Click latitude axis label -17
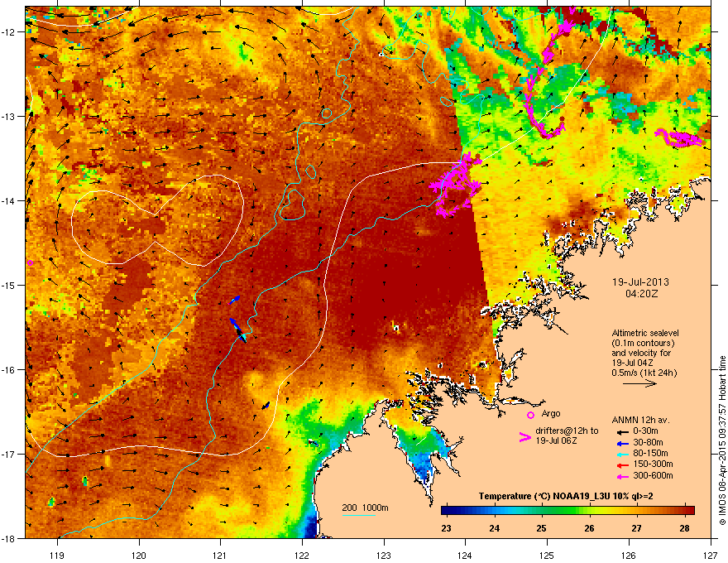Screen dimensions: 728x563 [9, 454]
